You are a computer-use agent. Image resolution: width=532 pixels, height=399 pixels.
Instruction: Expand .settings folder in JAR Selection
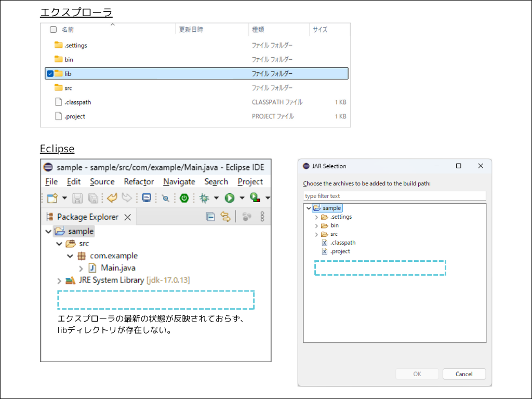click(316, 217)
